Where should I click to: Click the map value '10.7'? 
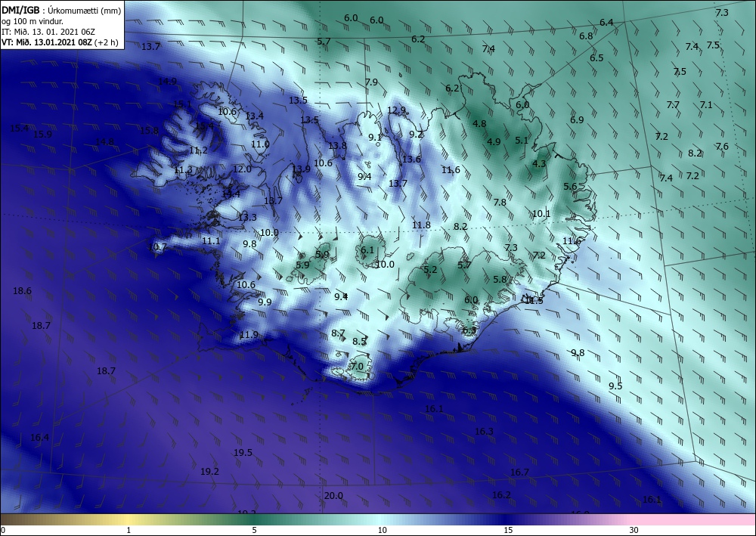click(158, 246)
